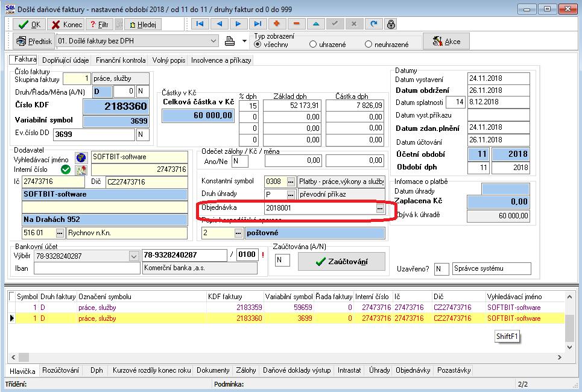Click the grey X cancel-edit icon

click(x=354, y=24)
